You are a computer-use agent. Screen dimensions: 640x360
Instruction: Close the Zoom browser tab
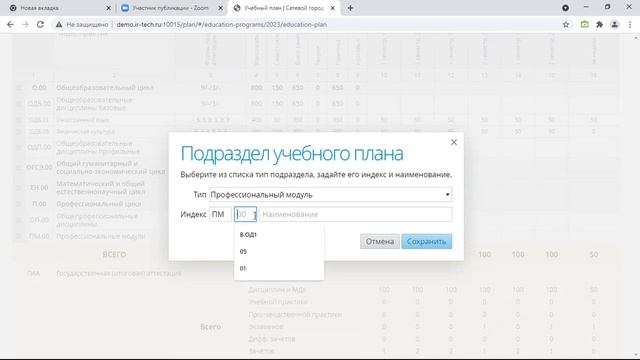(x=220, y=8)
